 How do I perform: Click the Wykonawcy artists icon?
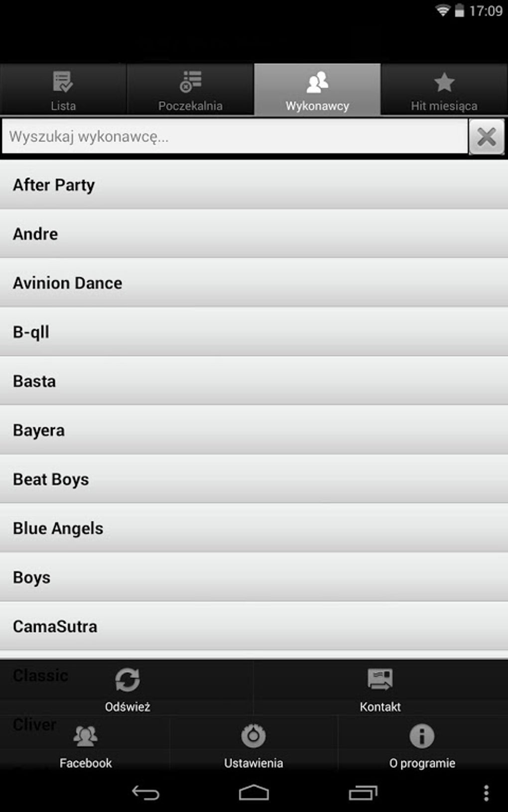[x=317, y=81]
